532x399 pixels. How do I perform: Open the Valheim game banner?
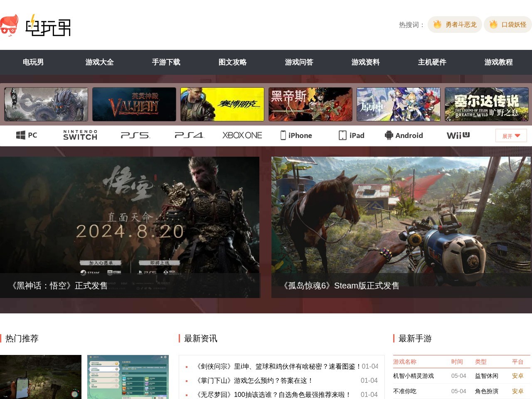pos(134,104)
